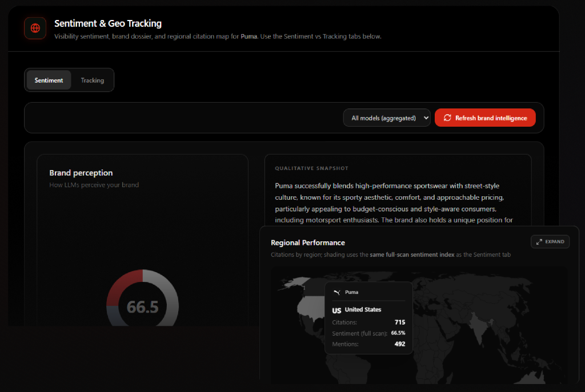Click the United States label in the tooltip
Screen dimensions: 585x392
363,309
